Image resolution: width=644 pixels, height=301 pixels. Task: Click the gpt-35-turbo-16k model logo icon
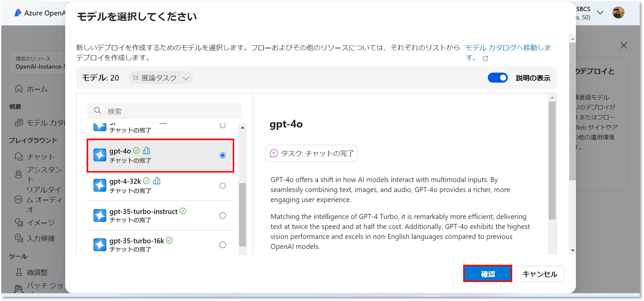pos(100,245)
